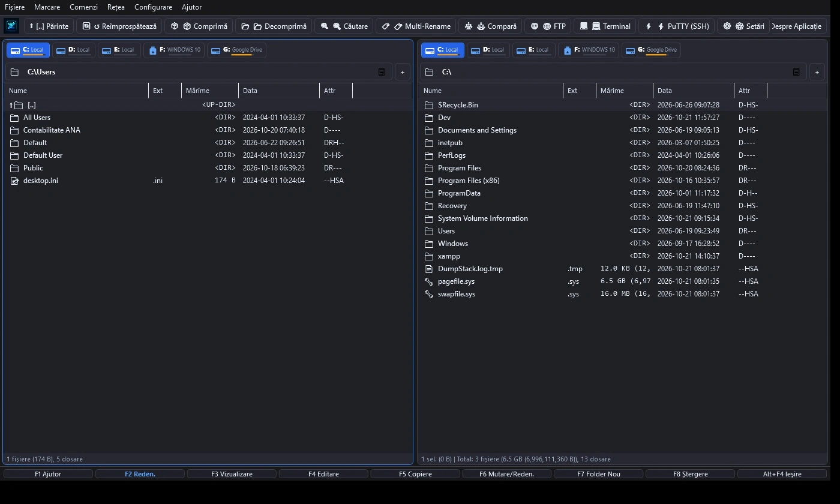840x504 pixels.
Task: Select G: Google Drive in right panel
Action: tap(651, 50)
